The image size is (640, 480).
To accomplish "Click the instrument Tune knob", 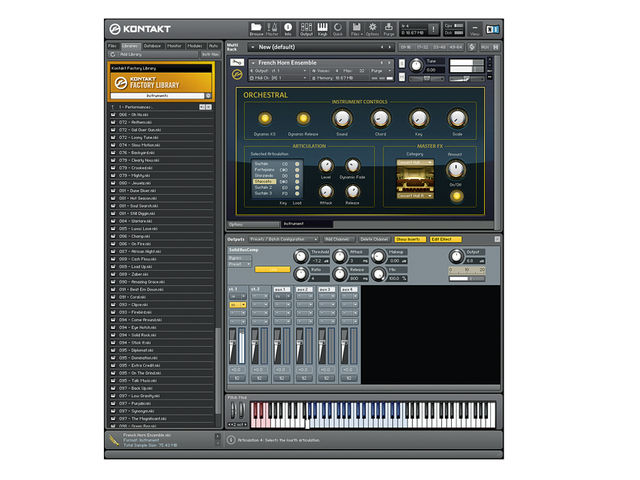I will pos(416,65).
